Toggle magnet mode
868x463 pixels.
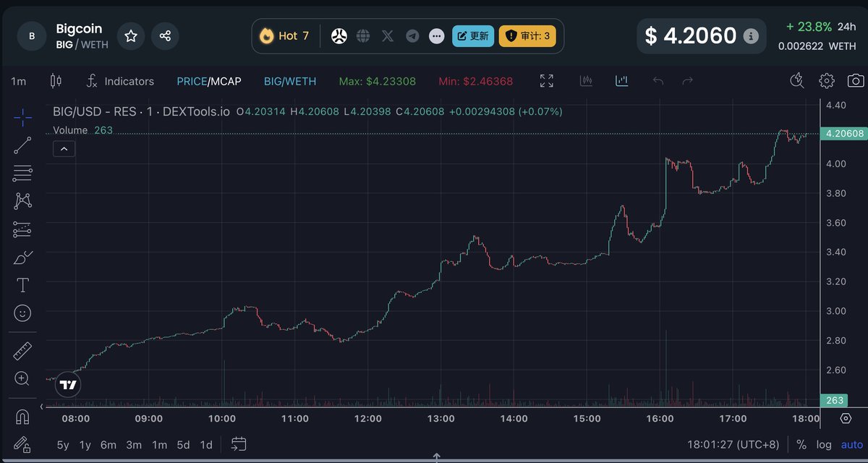[22, 417]
